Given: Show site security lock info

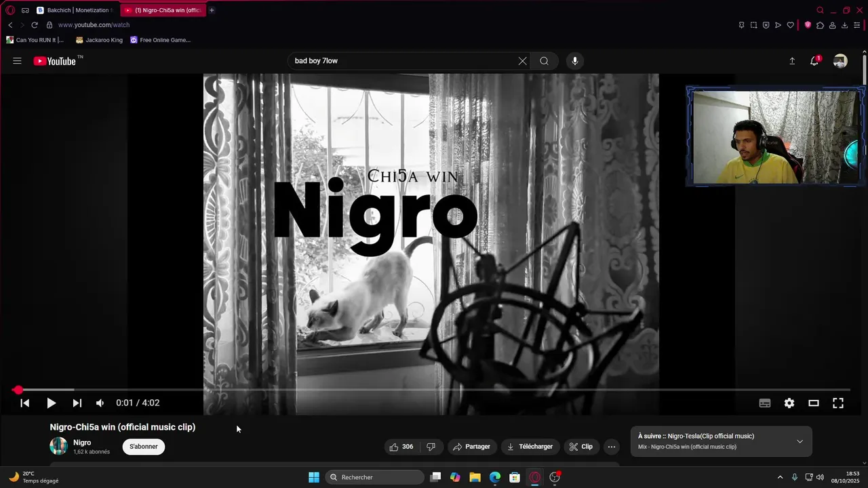Looking at the screenshot, I should (50, 25).
